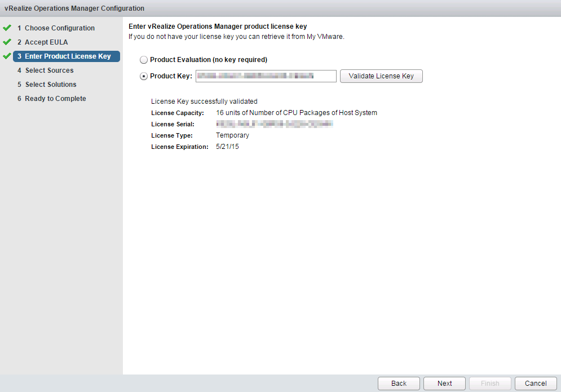Viewport: 561px width, 392px height.
Task: Cancel the configuration wizard
Action: [x=536, y=384]
